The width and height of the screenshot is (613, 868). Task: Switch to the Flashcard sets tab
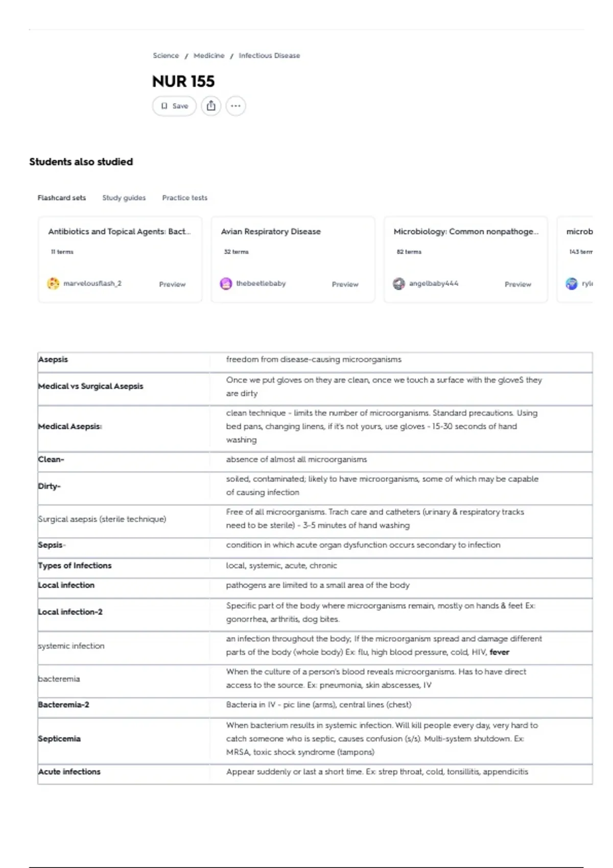[62, 198]
